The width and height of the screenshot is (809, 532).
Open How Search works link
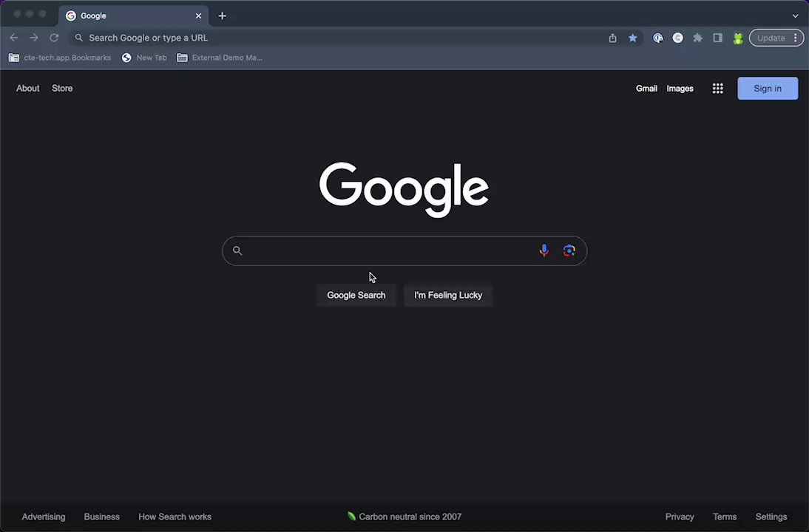[x=175, y=516]
